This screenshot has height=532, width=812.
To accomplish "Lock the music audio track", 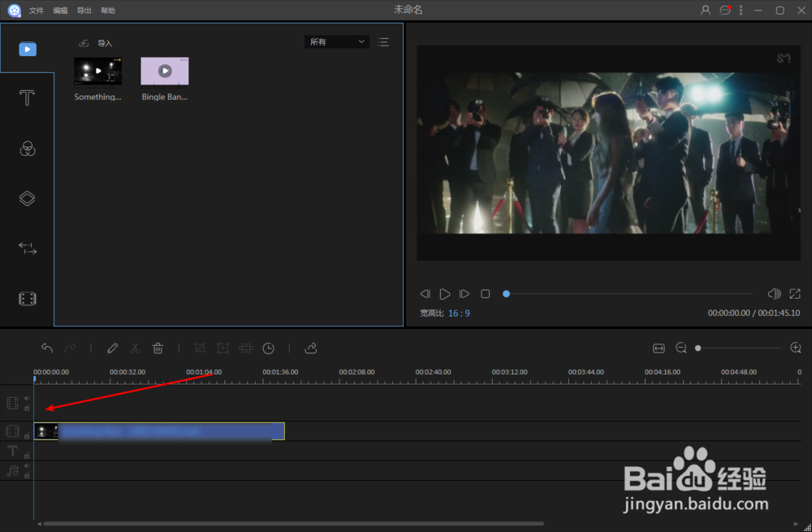I will click(x=27, y=475).
